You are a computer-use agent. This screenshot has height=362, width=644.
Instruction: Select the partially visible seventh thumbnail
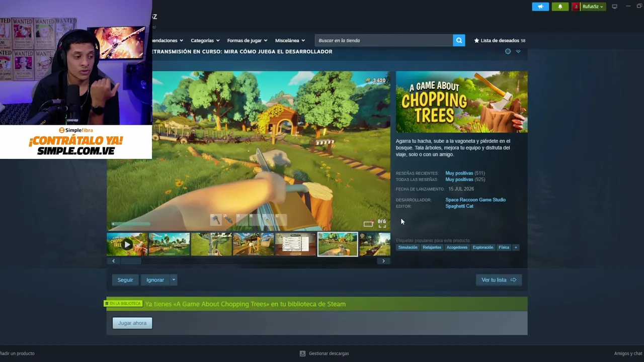[375, 244]
